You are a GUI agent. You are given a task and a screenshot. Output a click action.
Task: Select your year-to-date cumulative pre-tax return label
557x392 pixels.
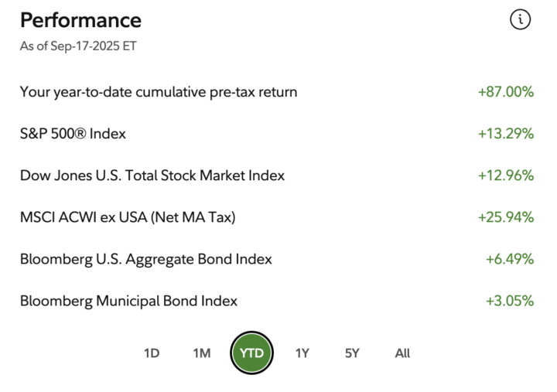pos(159,92)
